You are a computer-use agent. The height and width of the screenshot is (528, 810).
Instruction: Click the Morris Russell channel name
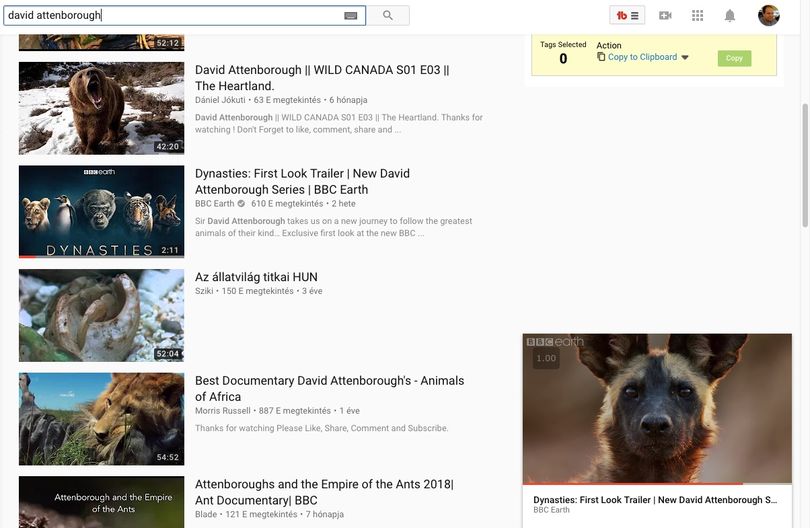point(223,411)
